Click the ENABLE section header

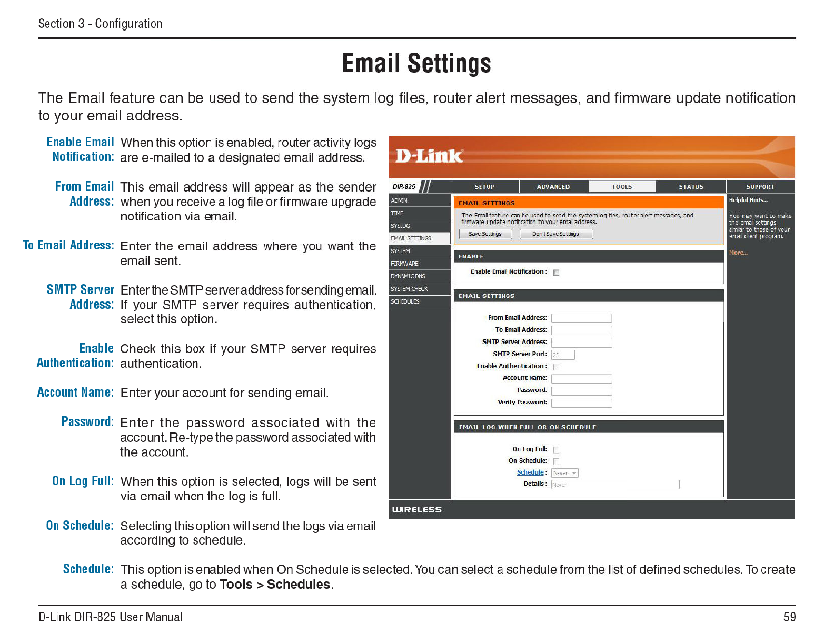click(589, 256)
